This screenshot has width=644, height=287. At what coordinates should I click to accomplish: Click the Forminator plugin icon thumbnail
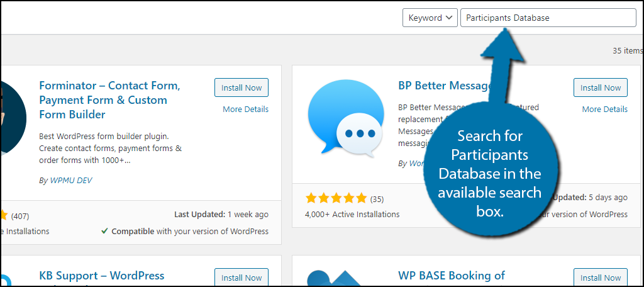14,118
